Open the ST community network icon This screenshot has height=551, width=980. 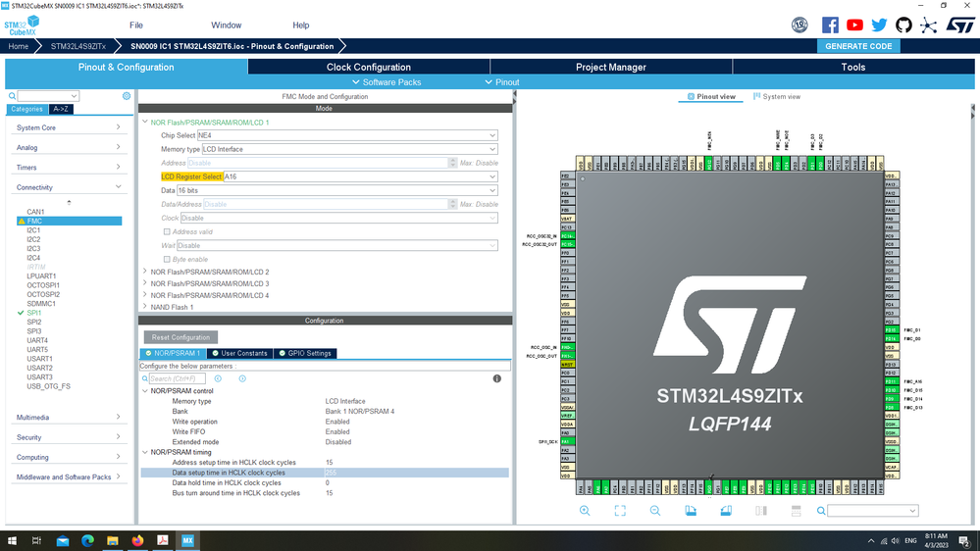click(x=929, y=25)
